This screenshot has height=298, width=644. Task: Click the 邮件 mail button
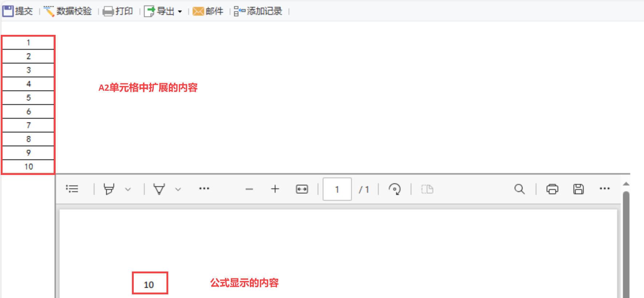208,11
